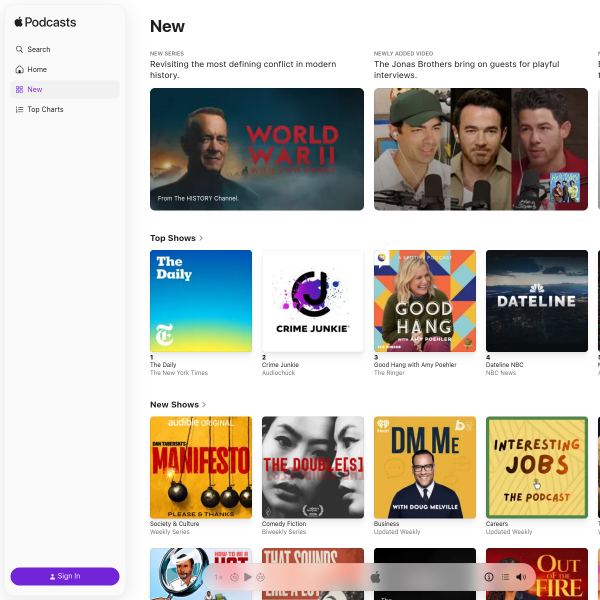Click the 'Business' category label

[x=386, y=523]
